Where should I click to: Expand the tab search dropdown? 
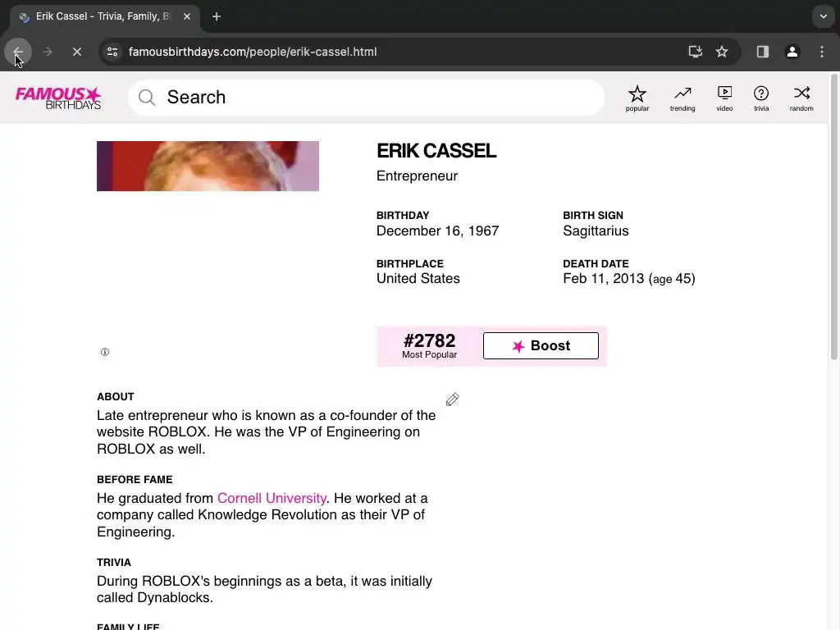point(823,16)
